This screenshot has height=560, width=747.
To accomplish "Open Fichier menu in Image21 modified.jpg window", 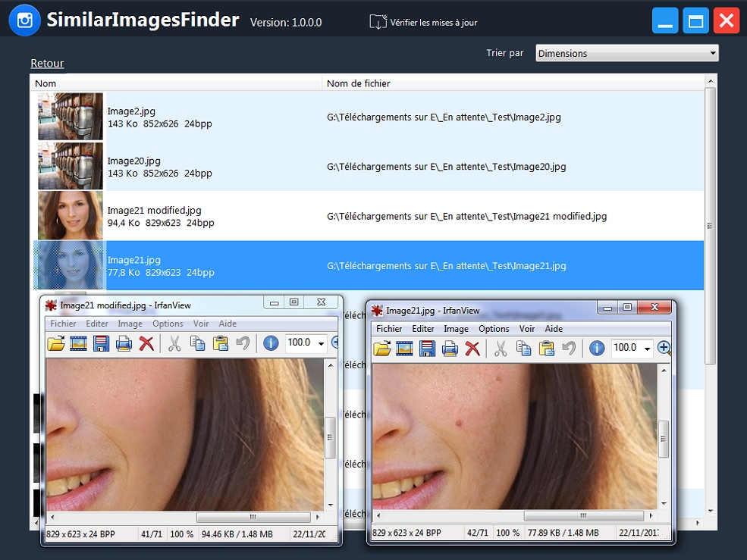I will pos(63,324).
